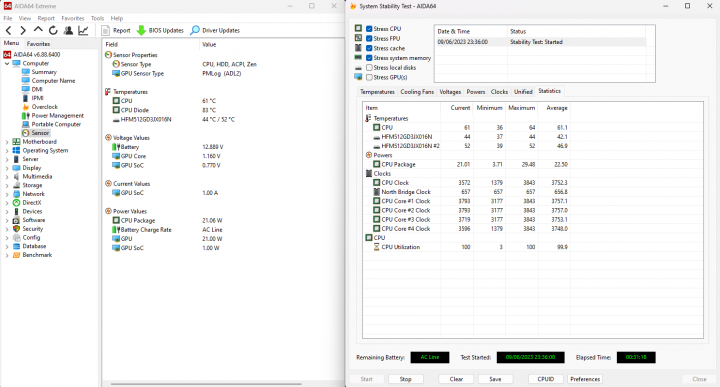The image size is (720, 387).
Task: Toggle the Stress cache checkbox
Action: click(369, 48)
